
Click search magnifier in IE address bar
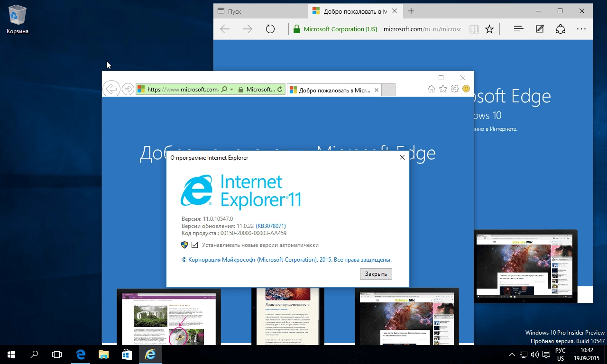pyautogui.click(x=224, y=89)
